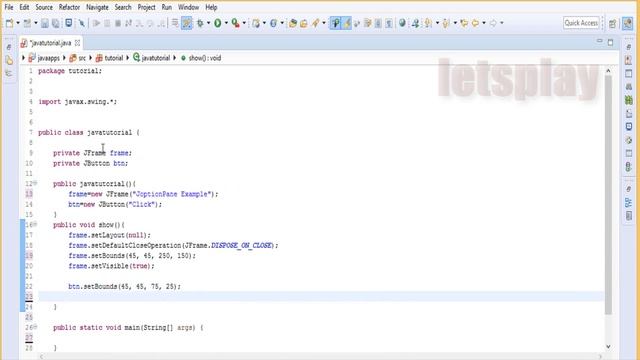Click the Step Over debug icon
The image size is (640, 360).
tap(150, 23)
